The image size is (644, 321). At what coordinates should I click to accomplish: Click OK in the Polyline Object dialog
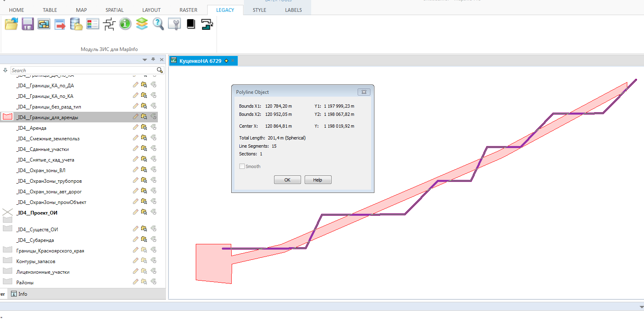pos(287,180)
